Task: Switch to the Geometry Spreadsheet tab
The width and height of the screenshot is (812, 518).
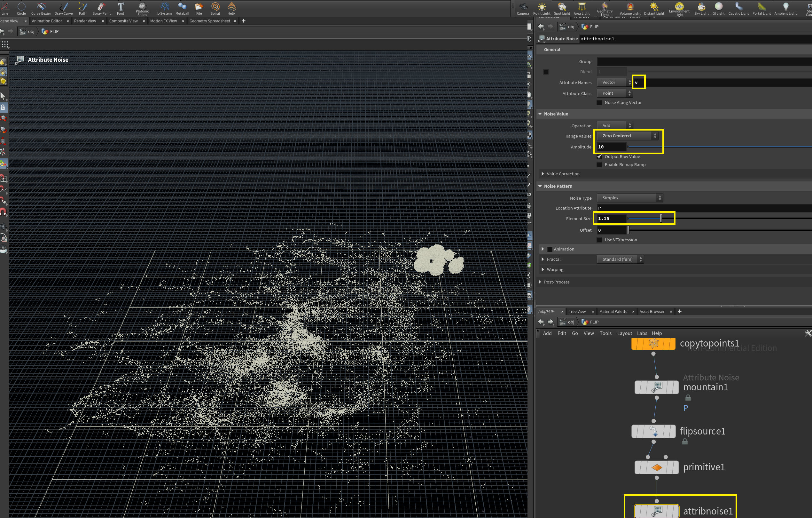Action: [210, 21]
